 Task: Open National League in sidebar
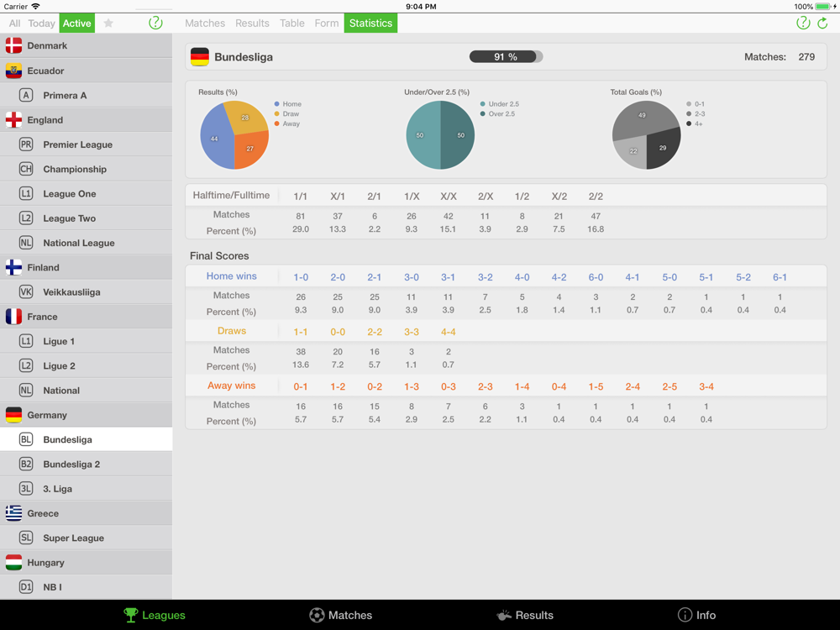87,243
